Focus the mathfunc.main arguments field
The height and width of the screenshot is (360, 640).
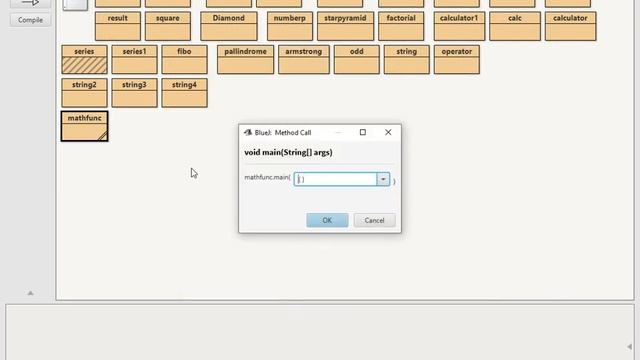tap(335, 179)
